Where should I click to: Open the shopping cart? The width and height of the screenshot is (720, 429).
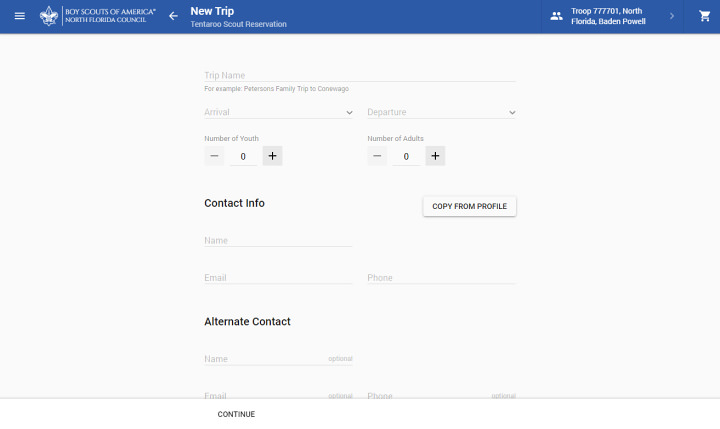[704, 16]
